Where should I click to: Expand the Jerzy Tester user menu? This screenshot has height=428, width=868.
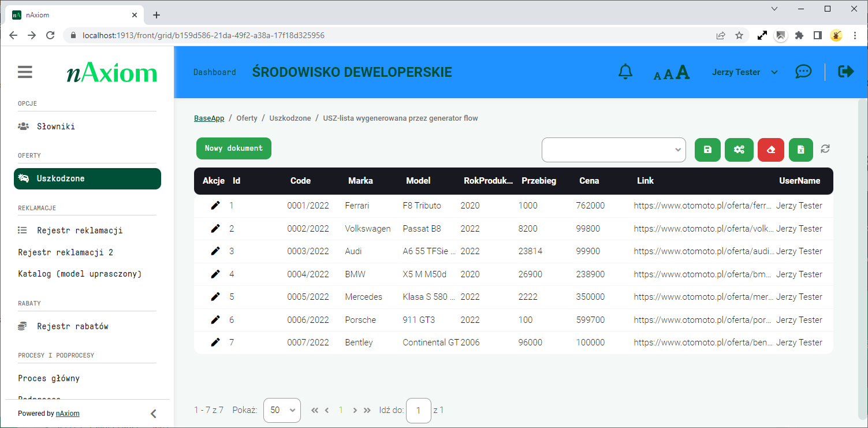pos(745,72)
